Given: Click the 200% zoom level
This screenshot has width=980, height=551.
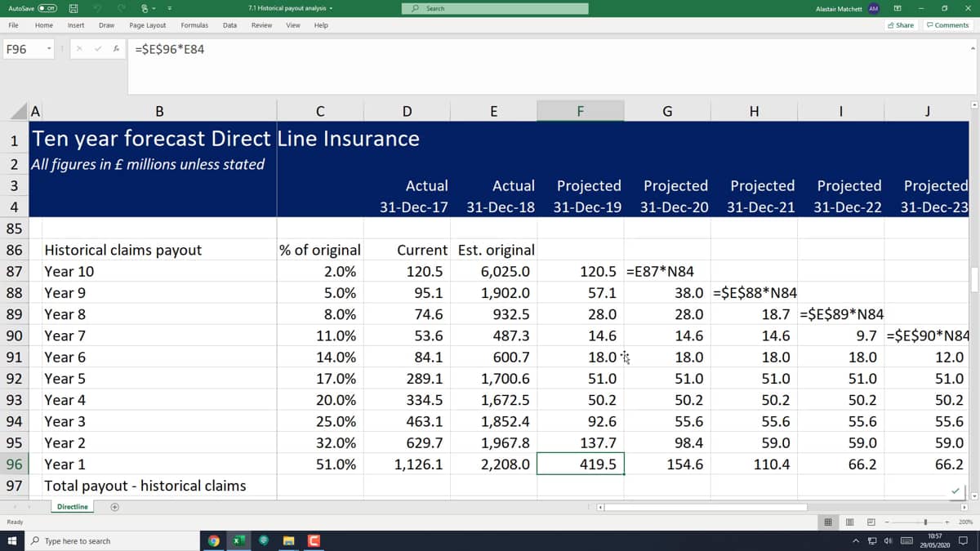Looking at the screenshot, I should pos(964,522).
